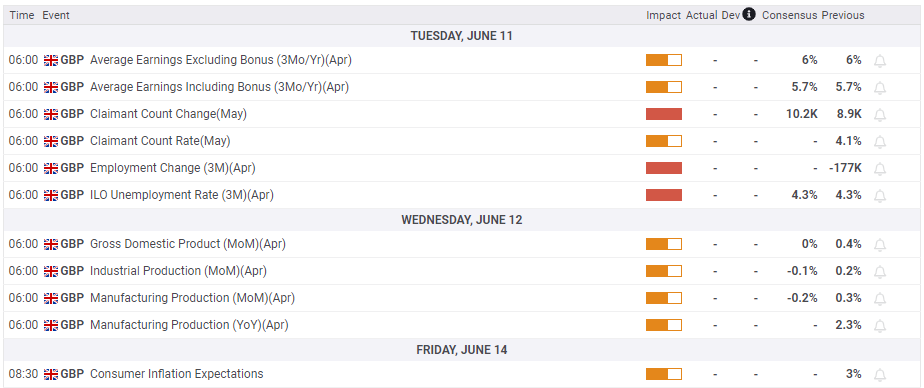Enable alert bell for Employment Change (3M)
This screenshot has width=924, height=388.
click(x=880, y=169)
